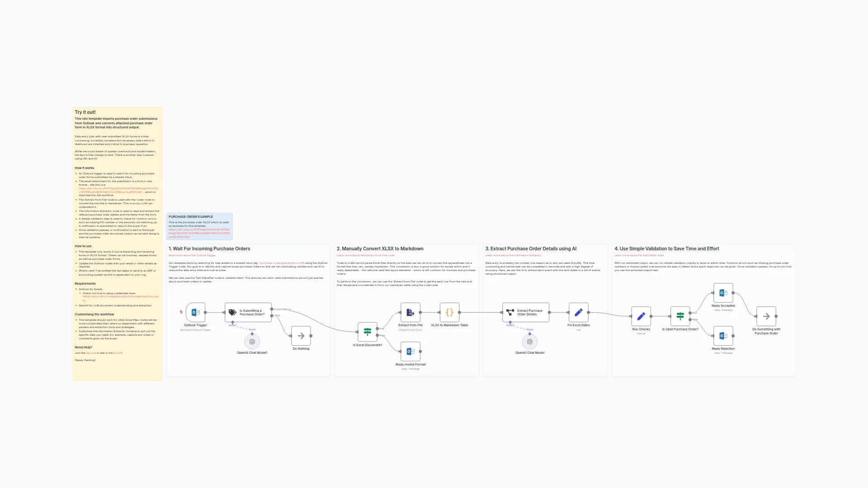
Task: Select the Is Excel Document? switch node
Action: click(367, 332)
